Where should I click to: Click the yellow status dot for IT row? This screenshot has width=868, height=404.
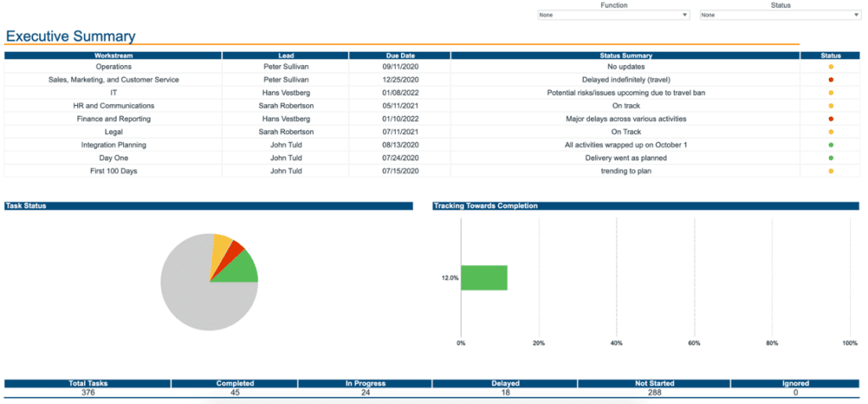pos(831,93)
